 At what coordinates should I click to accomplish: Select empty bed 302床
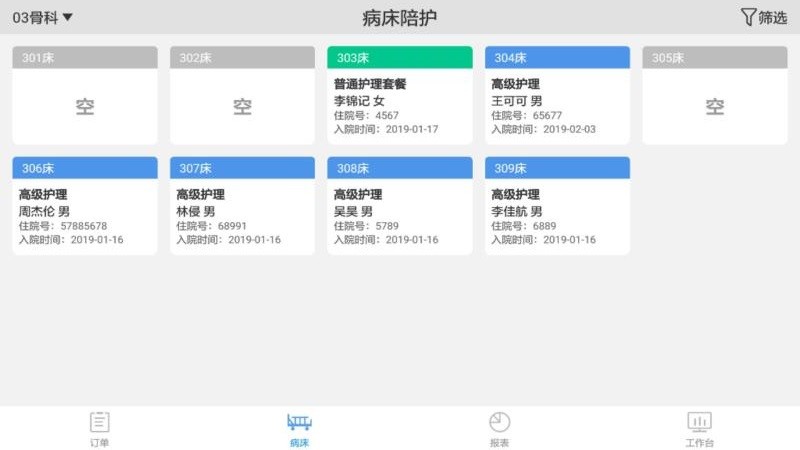[x=242, y=106]
